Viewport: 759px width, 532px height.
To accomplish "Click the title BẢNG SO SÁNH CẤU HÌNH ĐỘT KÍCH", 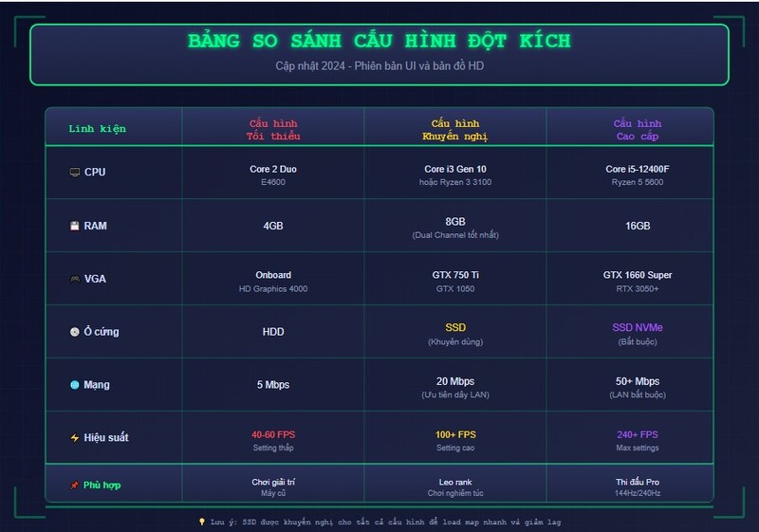I will pyautogui.click(x=379, y=42).
